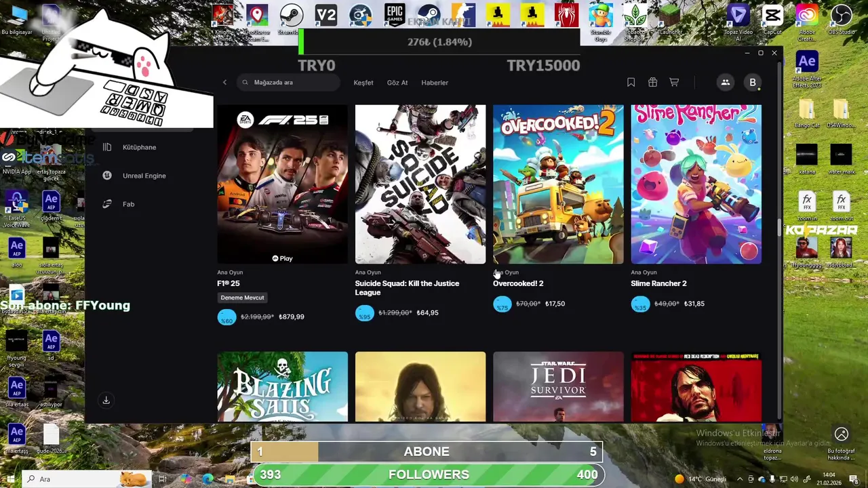Open the Keşfet store tab
868x488 pixels.
coord(363,83)
